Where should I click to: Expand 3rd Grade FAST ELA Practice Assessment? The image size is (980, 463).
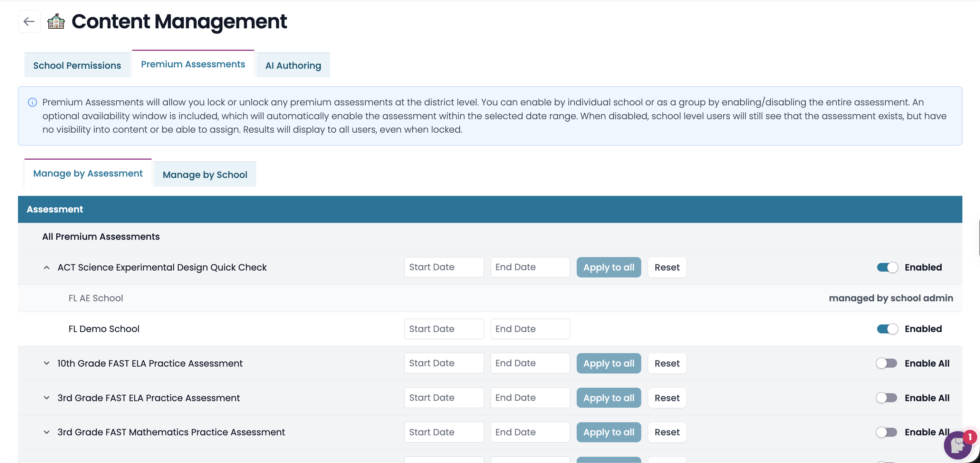pyautogui.click(x=46, y=398)
